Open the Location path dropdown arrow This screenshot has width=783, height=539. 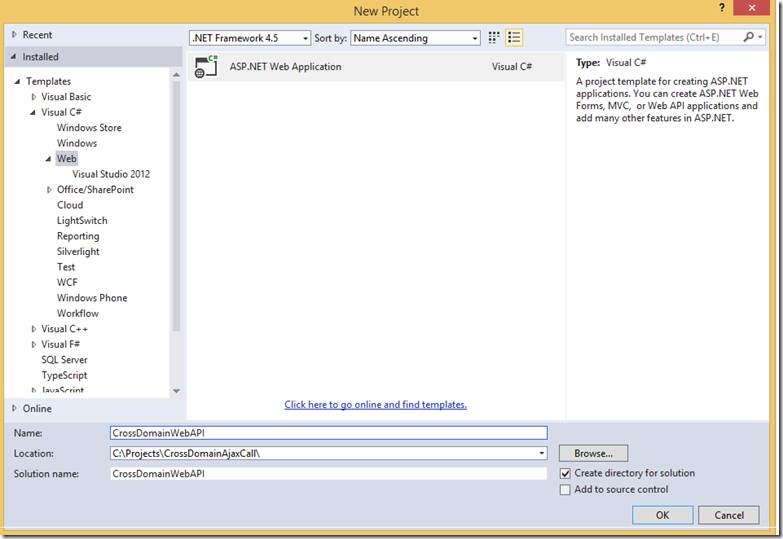(541, 453)
